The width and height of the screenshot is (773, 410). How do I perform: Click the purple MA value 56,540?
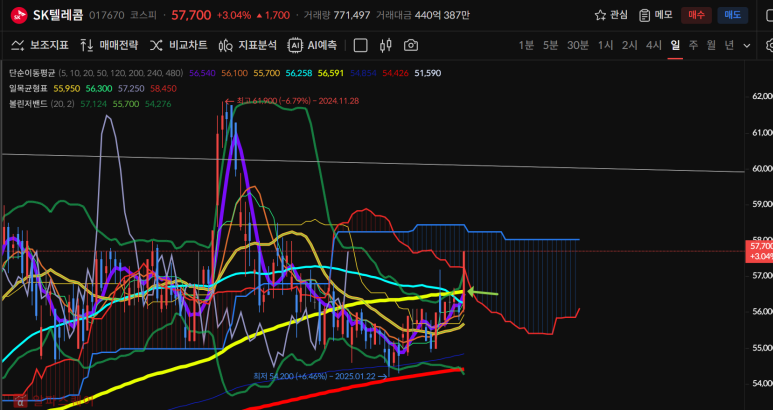[x=202, y=73]
